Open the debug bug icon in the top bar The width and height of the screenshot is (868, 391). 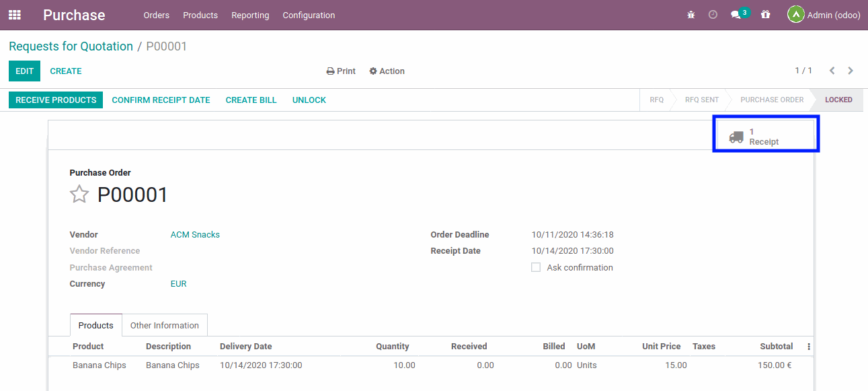pyautogui.click(x=691, y=14)
